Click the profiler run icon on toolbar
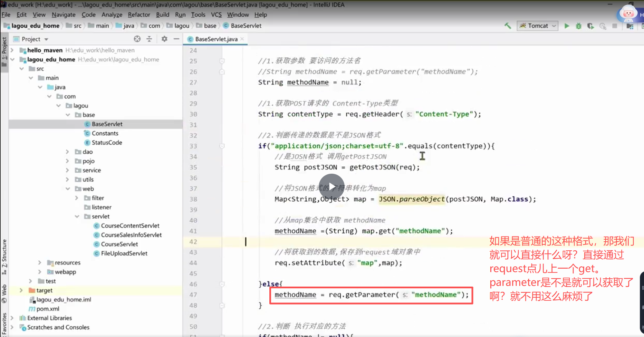644x337 pixels. click(603, 26)
